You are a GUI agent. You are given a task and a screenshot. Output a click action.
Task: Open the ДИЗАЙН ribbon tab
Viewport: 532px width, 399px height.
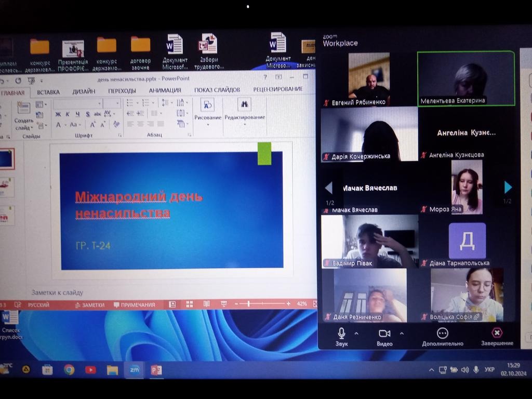[x=84, y=91]
